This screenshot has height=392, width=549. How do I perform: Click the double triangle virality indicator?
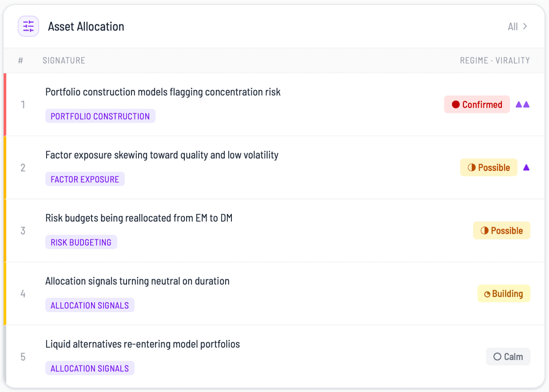point(523,105)
